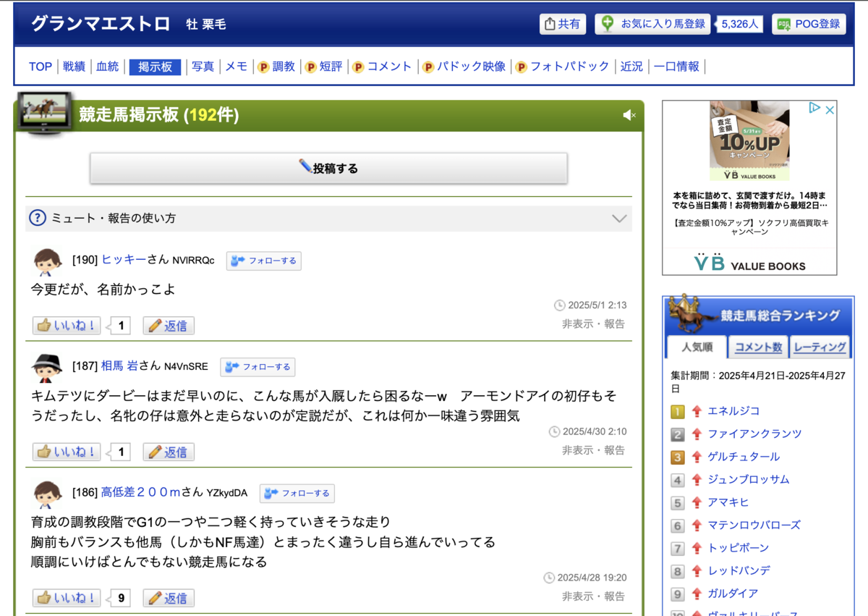Select the 人気順 ranking tab
The width and height of the screenshot is (868, 616).
(x=697, y=347)
